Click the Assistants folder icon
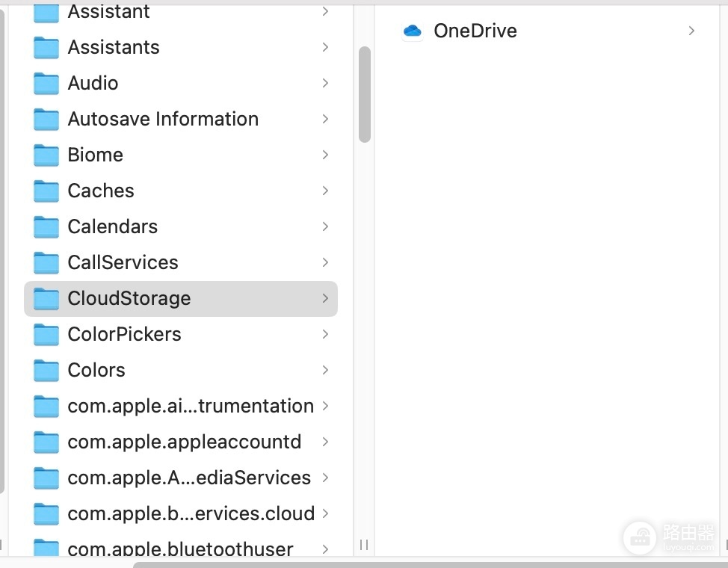Image resolution: width=728 pixels, height=568 pixels. tap(46, 47)
